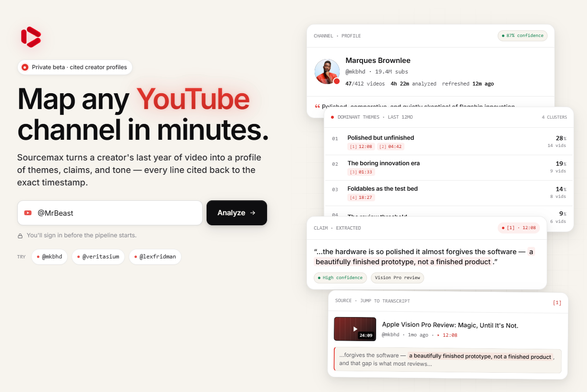Click the 28% value for Polished but unfinished
This screenshot has height=392, width=587.
click(x=561, y=138)
